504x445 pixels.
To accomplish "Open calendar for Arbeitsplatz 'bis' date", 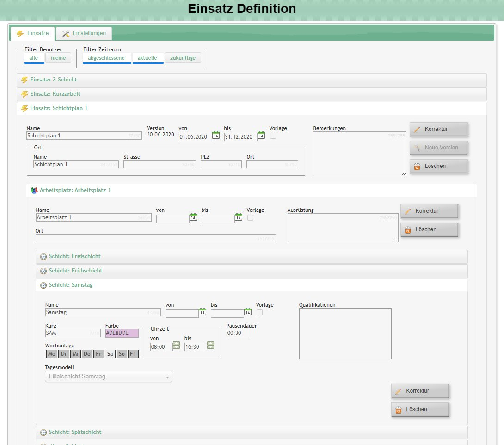I will point(239,217).
